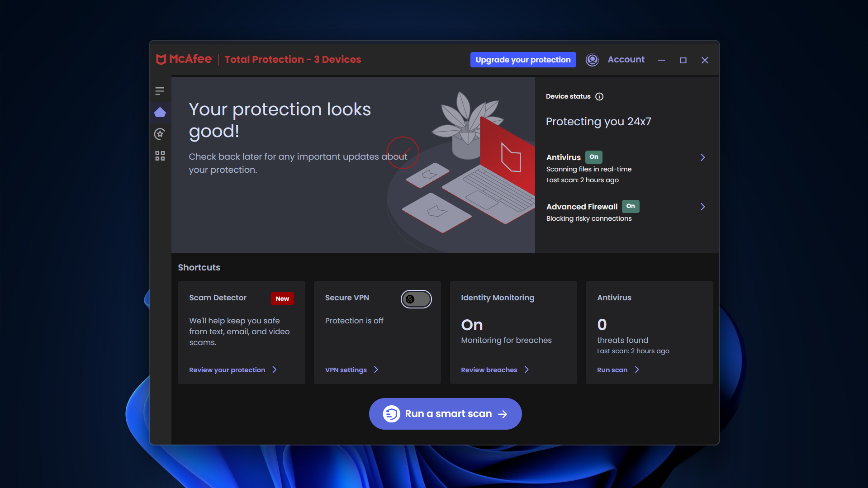The width and height of the screenshot is (868, 488).
Task: Click Run scan link in Antivirus card
Action: 612,370
